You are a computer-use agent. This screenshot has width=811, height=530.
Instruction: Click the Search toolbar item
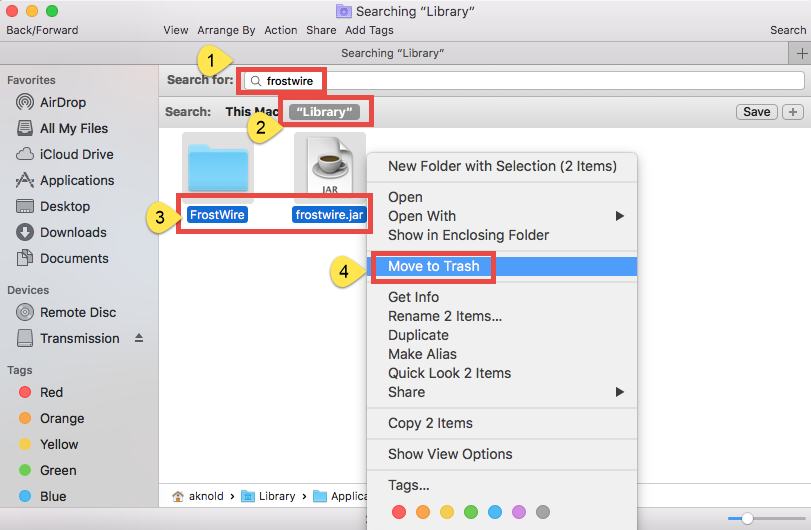788,30
